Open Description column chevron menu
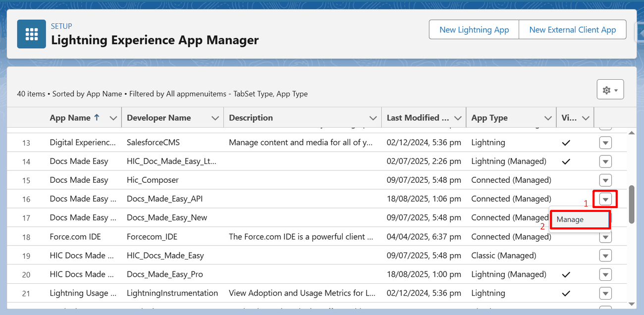Screen dimensions: 644x315 pyautogui.click(x=373, y=118)
